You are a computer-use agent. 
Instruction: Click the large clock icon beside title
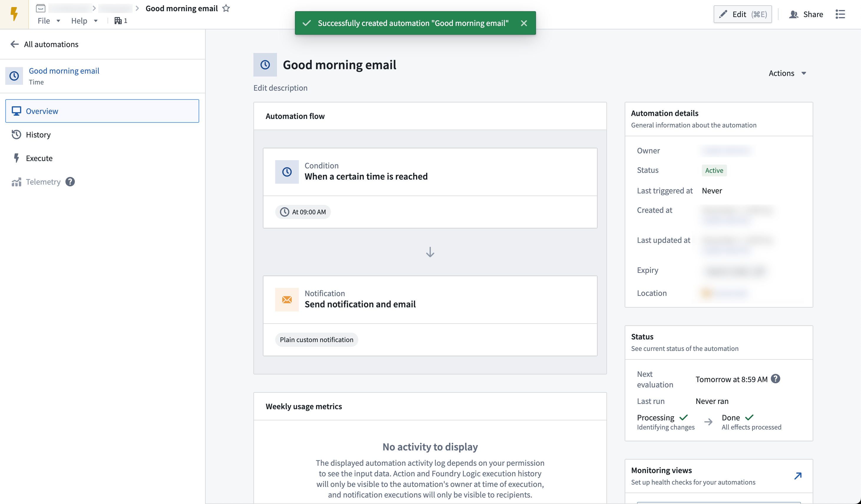[265, 64]
